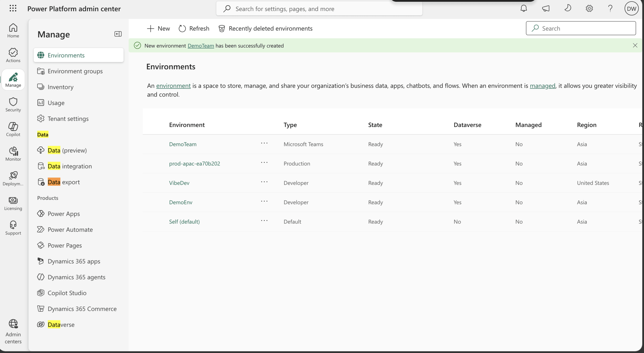This screenshot has height=353, width=644.
Task: Sort by Type column header
Action: (x=290, y=125)
